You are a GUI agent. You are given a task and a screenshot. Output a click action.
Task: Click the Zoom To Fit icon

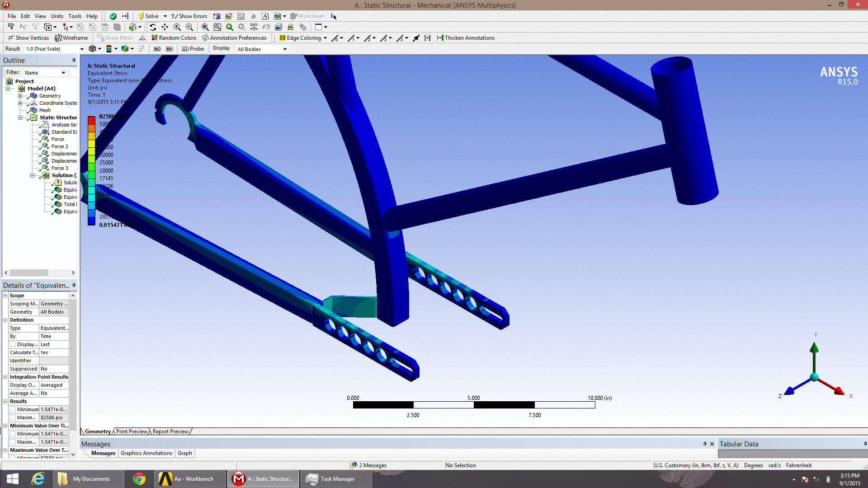point(205,27)
